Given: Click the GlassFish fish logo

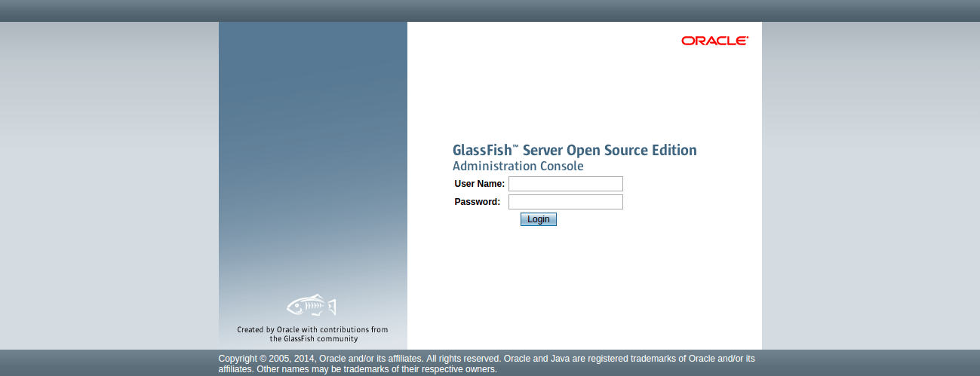Looking at the screenshot, I should tap(312, 306).
